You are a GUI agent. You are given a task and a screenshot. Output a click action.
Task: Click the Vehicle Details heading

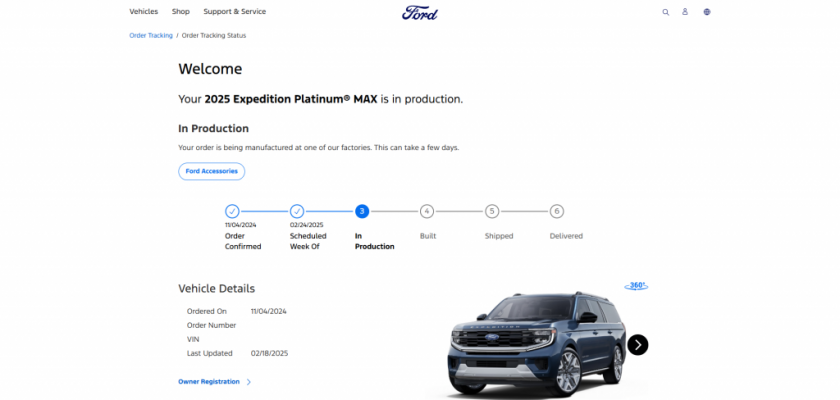(x=216, y=289)
